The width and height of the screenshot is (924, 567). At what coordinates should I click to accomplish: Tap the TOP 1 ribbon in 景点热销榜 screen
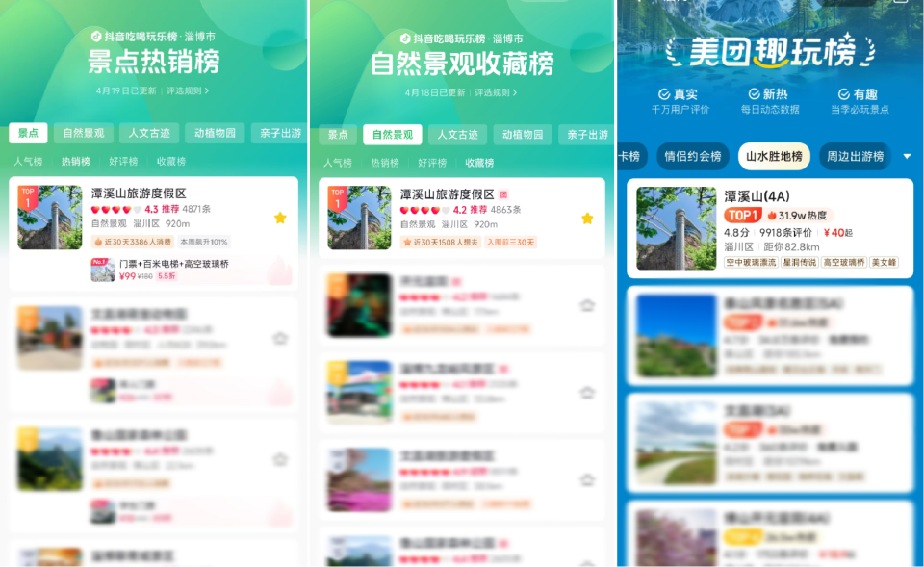(28, 197)
